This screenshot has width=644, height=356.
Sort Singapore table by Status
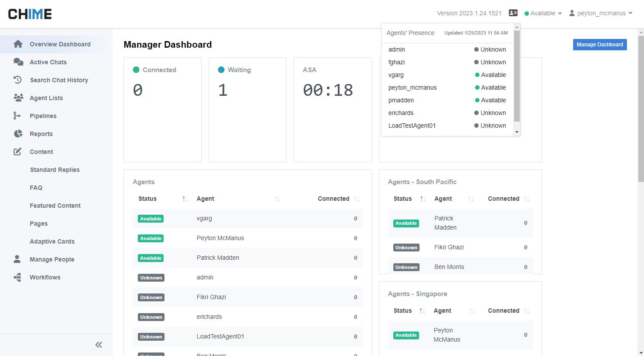click(422, 311)
